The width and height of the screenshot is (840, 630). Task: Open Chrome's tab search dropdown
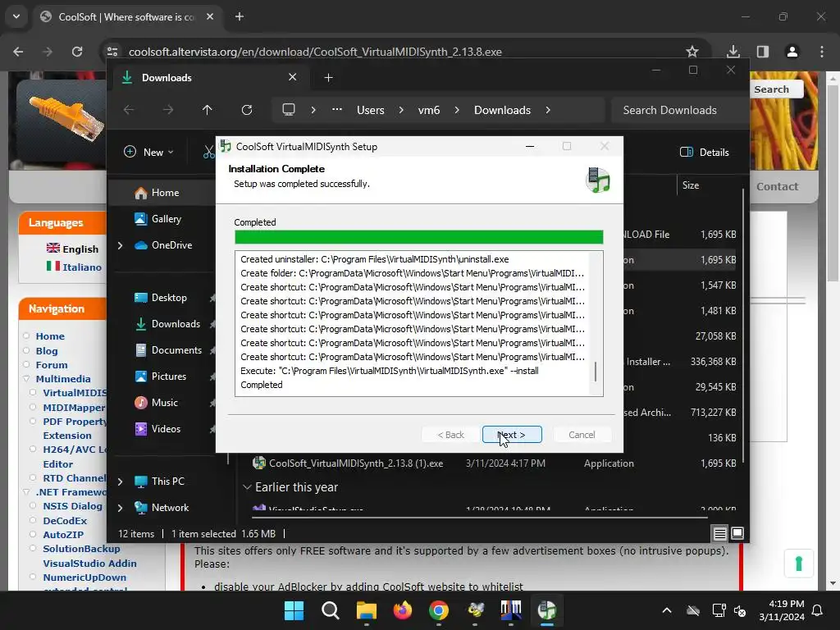point(16,16)
